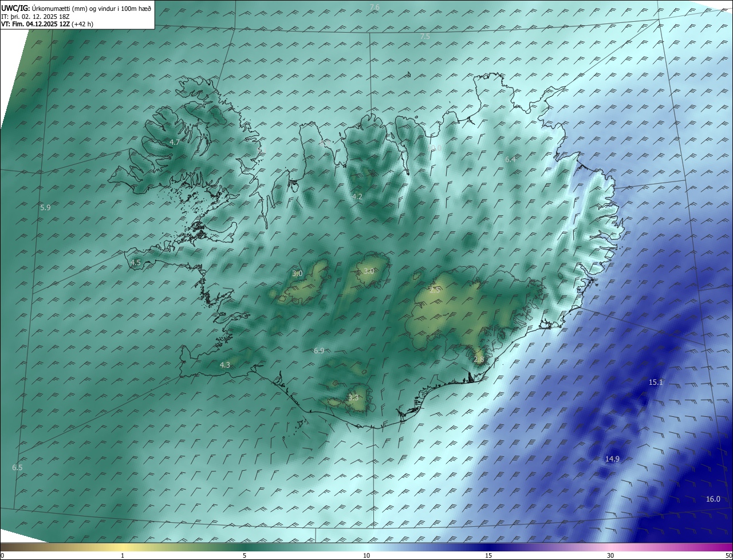Click the "10" tick on the colour scale
733x560 pixels.
366,555
